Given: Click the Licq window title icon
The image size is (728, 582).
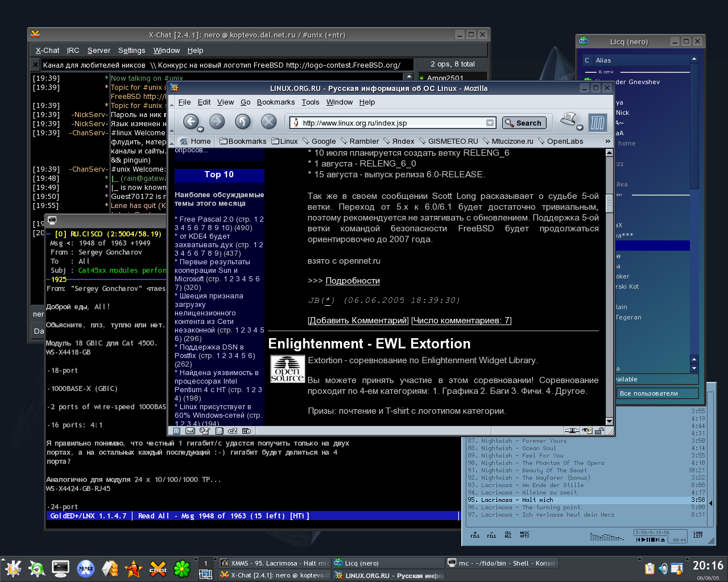Looking at the screenshot, I should pos(584,41).
